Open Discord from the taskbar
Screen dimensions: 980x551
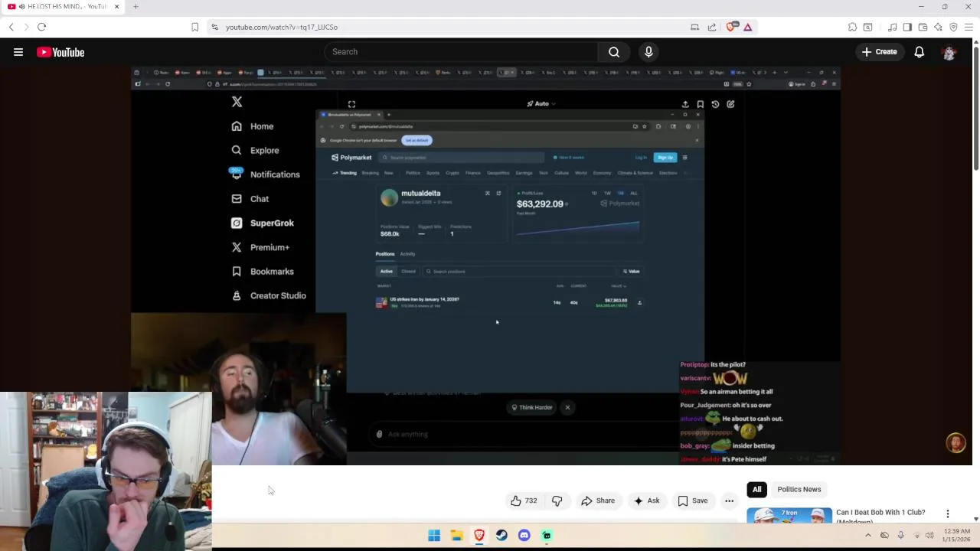click(524, 536)
